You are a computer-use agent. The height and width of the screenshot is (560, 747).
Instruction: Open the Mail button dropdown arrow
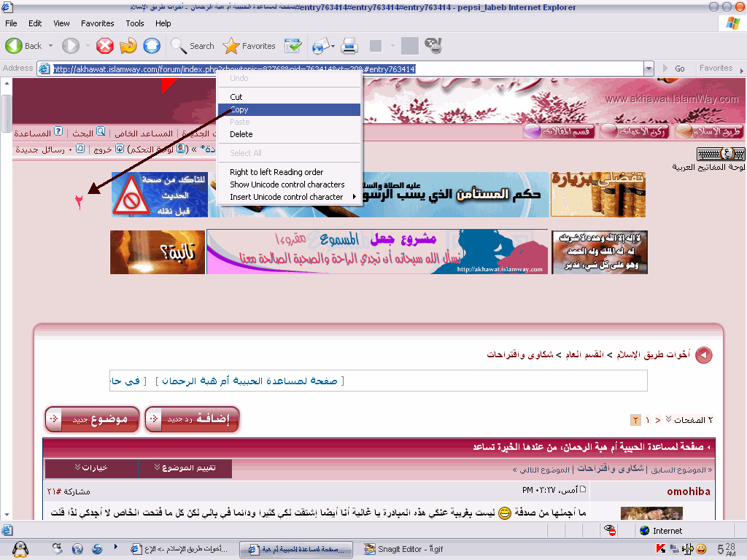[x=333, y=46]
